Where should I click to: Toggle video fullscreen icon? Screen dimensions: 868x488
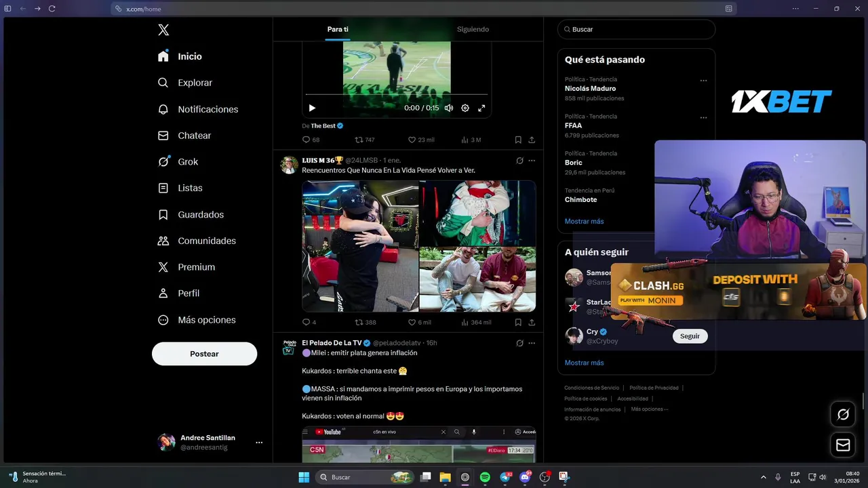tap(481, 108)
